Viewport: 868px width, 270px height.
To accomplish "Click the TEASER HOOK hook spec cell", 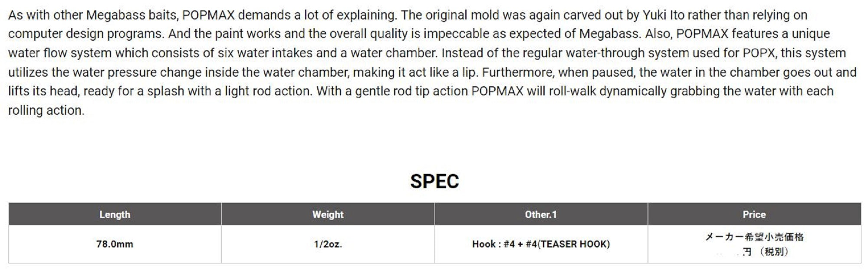I will click(541, 244).
